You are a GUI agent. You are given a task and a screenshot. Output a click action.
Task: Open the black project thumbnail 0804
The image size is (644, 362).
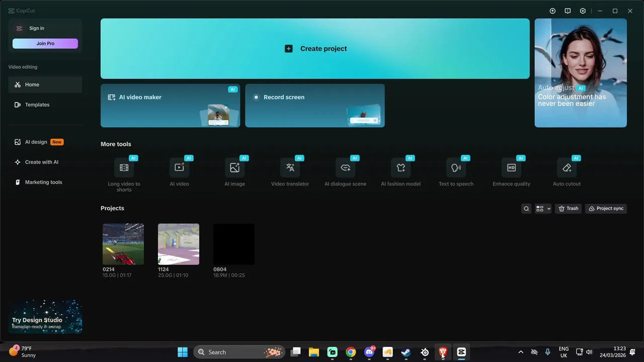(234, 244)
